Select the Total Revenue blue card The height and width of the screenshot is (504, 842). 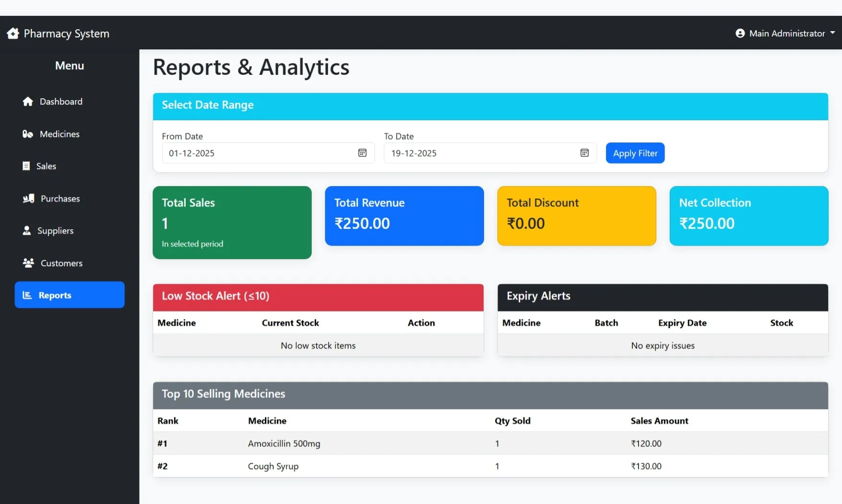pos(404,216)
